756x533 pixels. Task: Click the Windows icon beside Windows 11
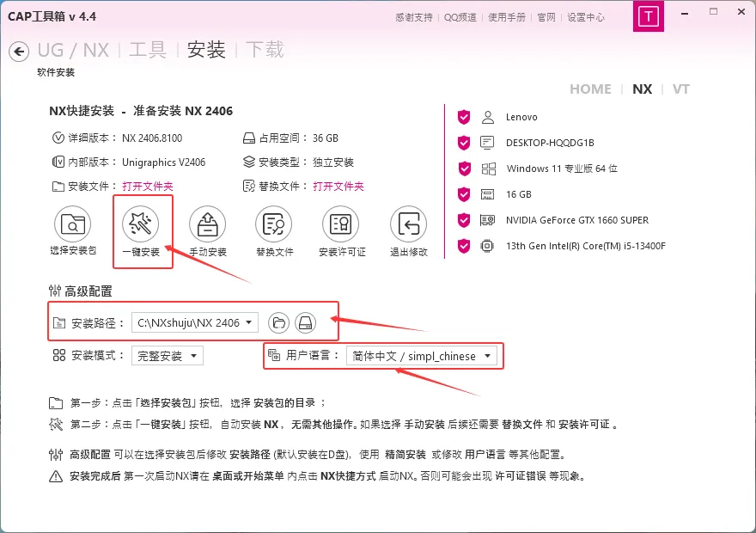coord(489,168)
